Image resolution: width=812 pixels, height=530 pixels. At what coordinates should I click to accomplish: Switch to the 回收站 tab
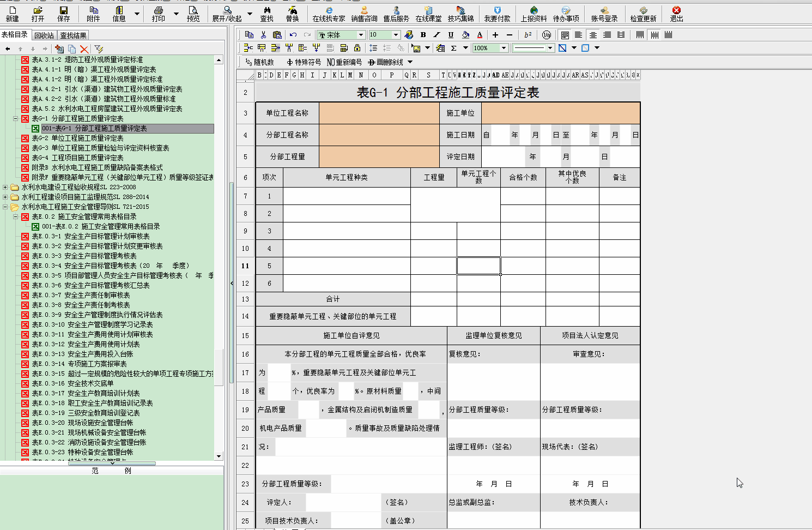pos(44,35)
